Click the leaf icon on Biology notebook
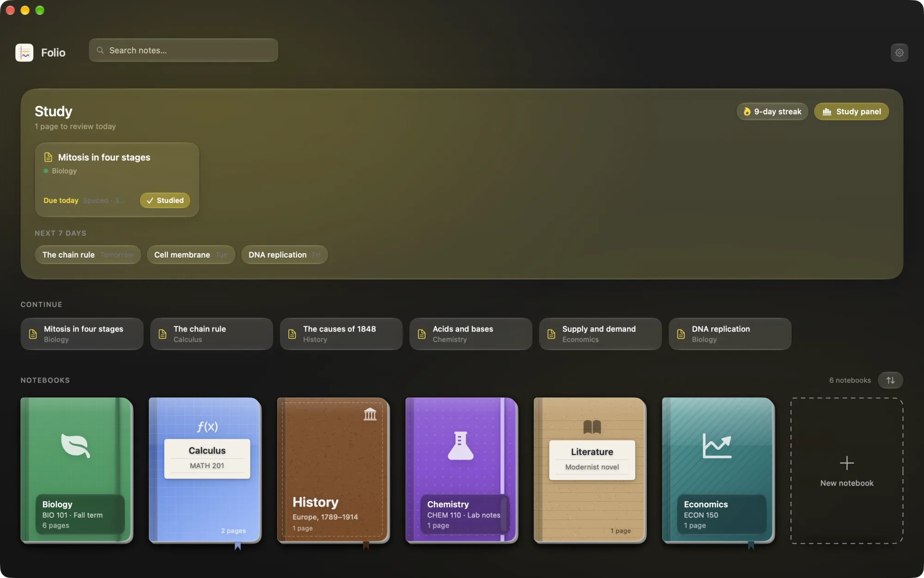Image resolution: width=924 pixels, height=578 pixels. [76, 446]
